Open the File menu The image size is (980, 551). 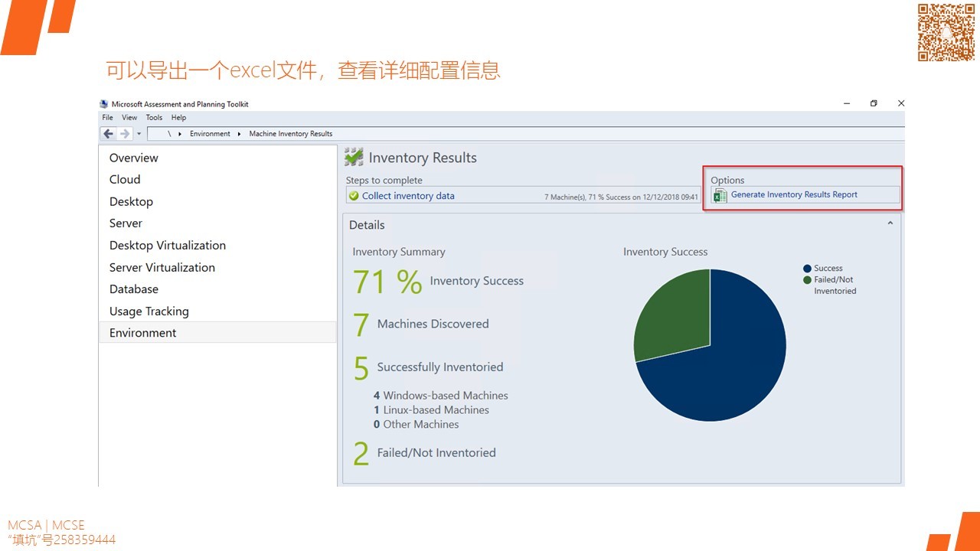pos(107,118)
